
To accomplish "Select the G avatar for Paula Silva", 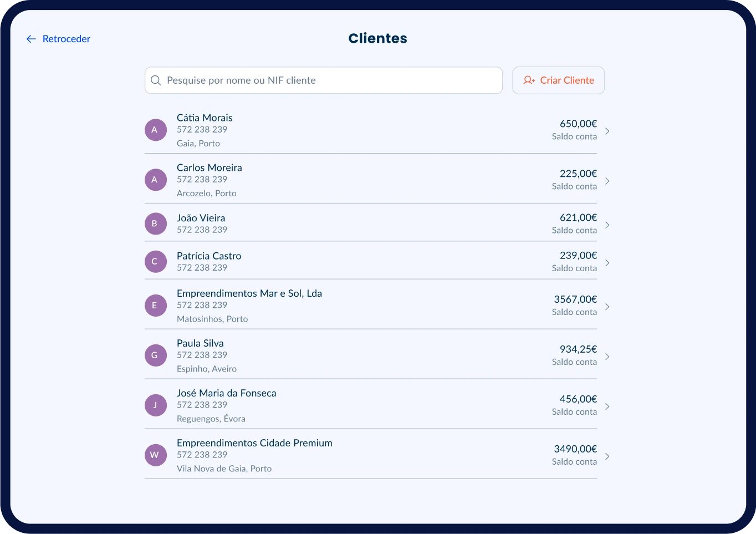I will 155,355.
